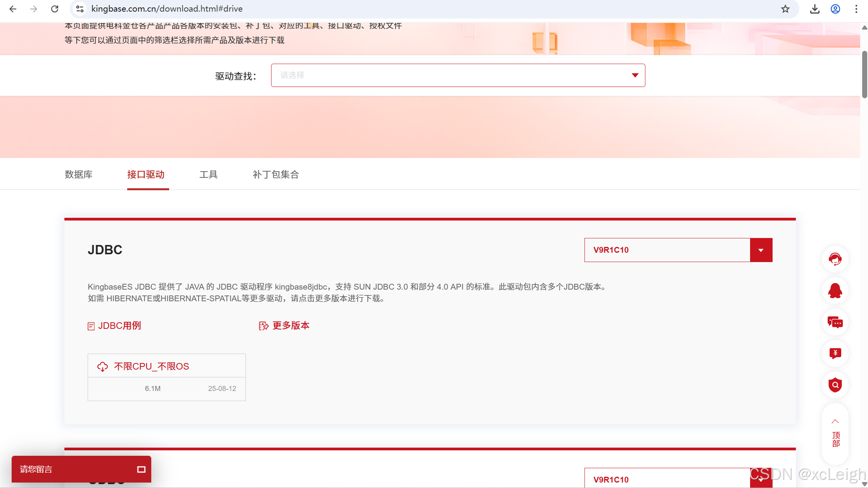This screenshot has width=868, height=488.
Task: Open the shield search verification icon
Action: (x=835, y=385)
